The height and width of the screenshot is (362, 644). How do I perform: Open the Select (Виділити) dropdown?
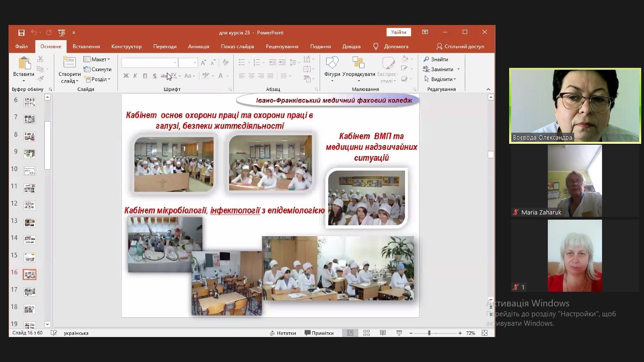click(440, 79)
